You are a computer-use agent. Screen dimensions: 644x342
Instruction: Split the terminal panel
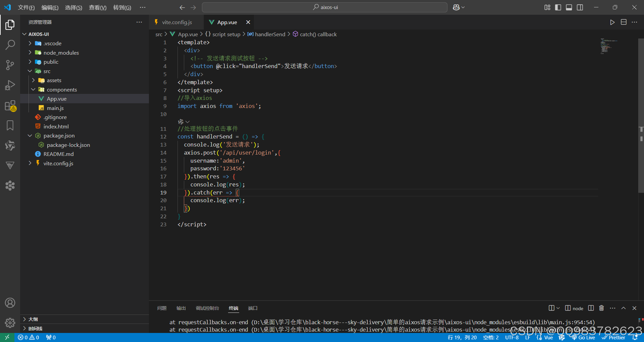[591, 308]
